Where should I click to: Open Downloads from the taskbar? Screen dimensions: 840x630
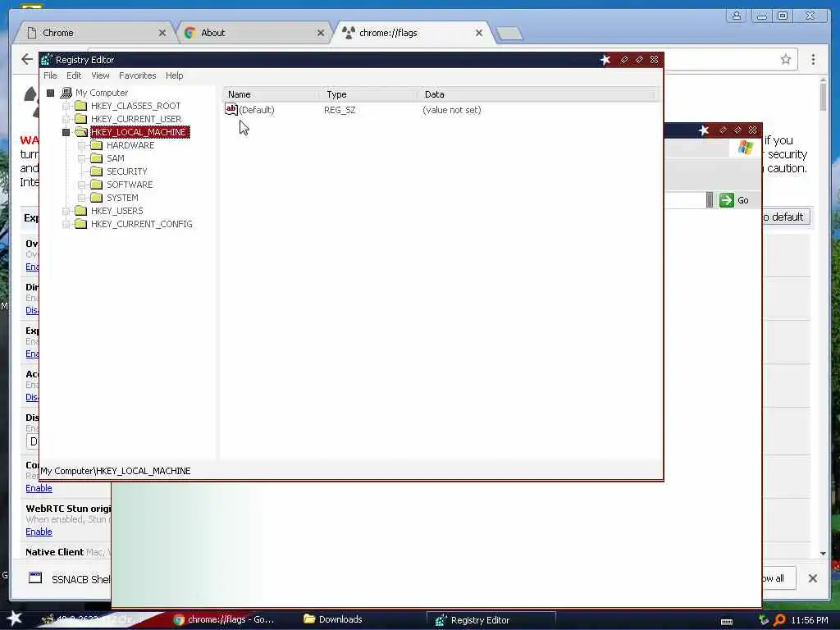click(x=333, y=619)
